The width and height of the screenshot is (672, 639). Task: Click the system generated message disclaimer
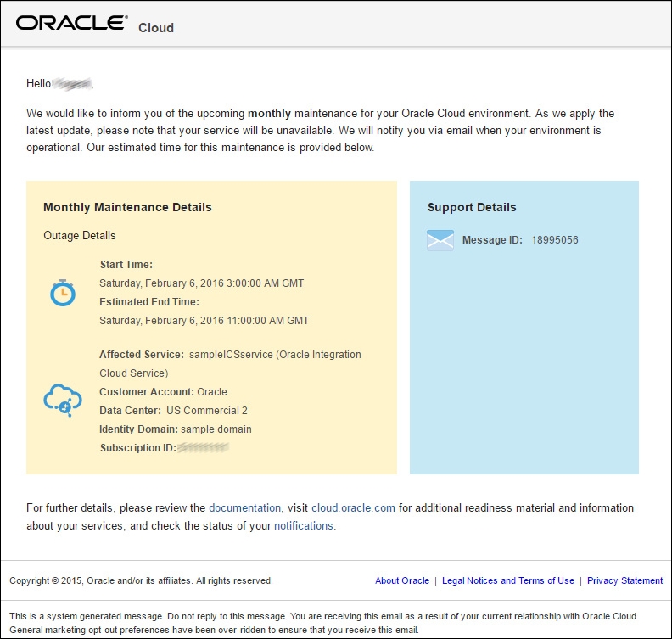click(324, 623)
